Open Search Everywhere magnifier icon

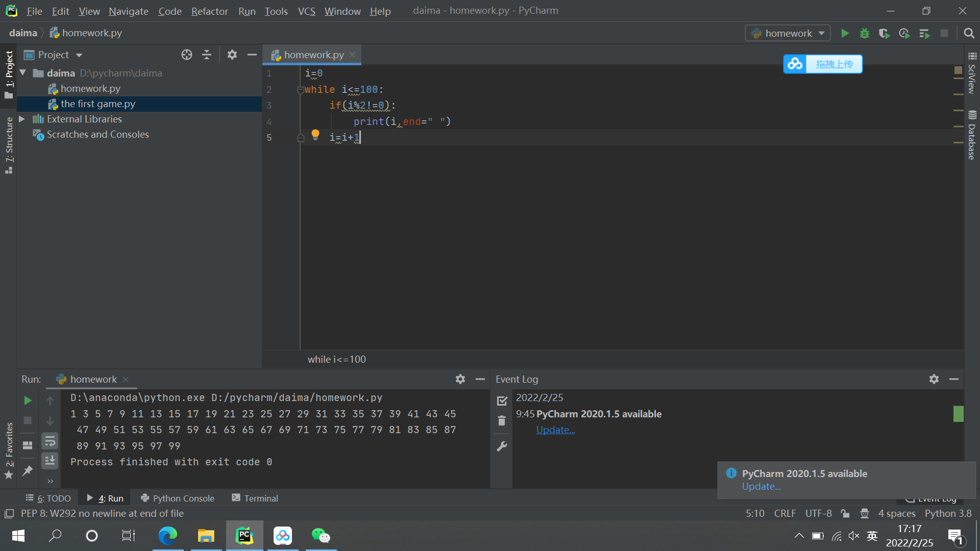[969, 33]
